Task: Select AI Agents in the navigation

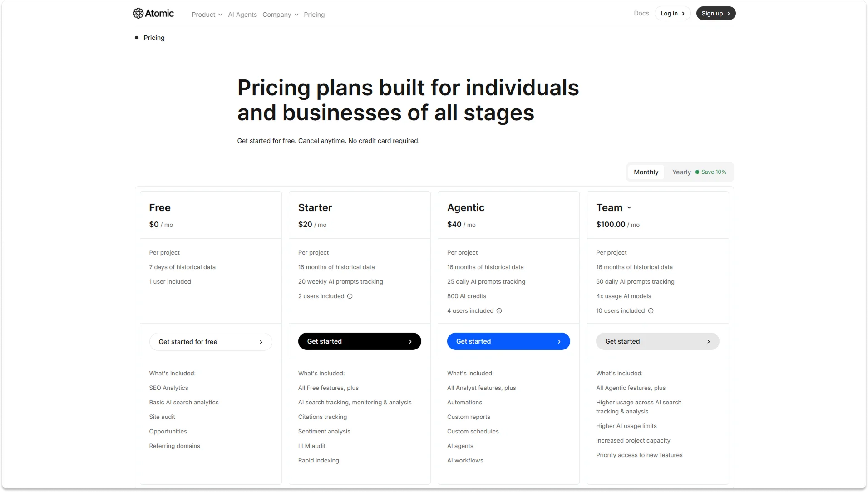Action: click(242, 15)
